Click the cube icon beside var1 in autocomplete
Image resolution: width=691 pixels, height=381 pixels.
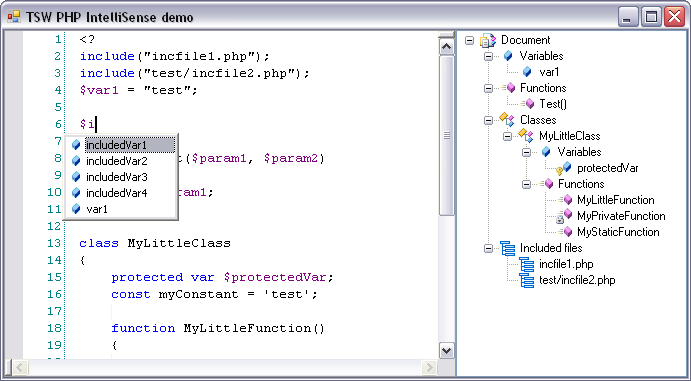tap(76, 209)
